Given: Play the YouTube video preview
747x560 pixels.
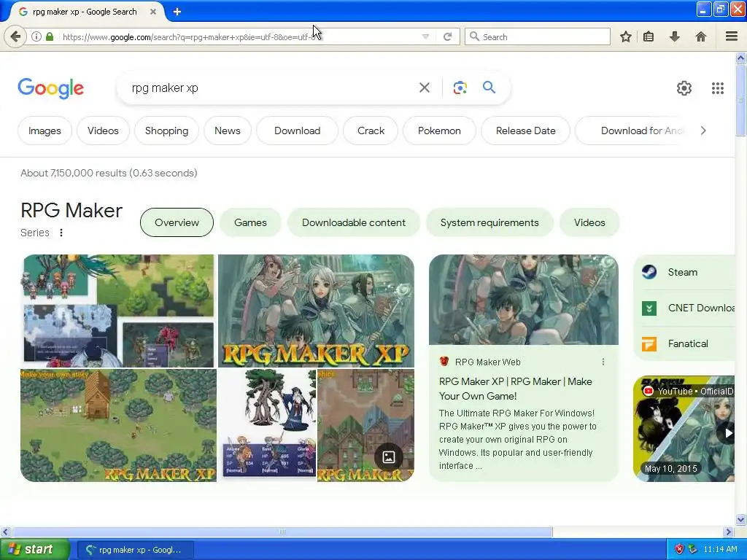Looking at the screenshot, I should coord(728,433).
